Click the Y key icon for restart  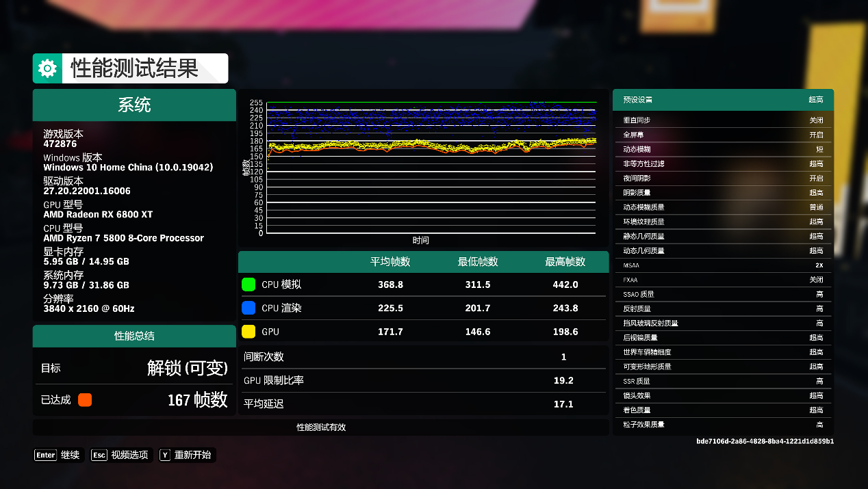tap(164, 455)
